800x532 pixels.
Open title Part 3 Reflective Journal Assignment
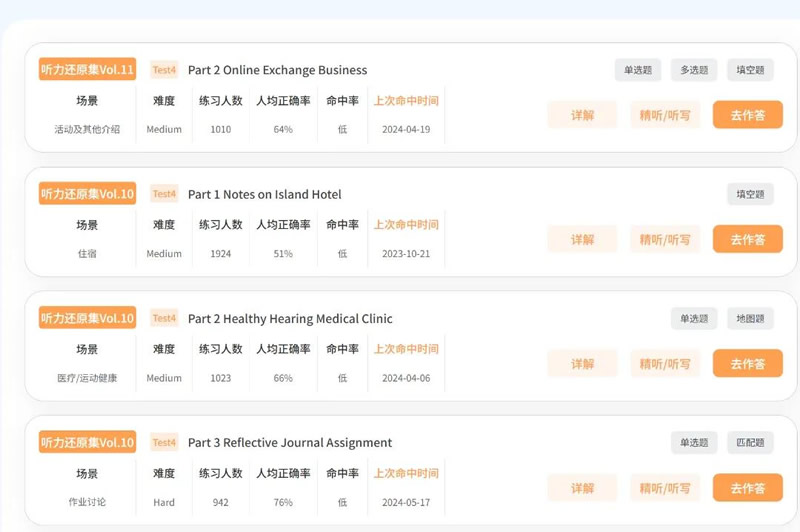[x=290, y=442]
